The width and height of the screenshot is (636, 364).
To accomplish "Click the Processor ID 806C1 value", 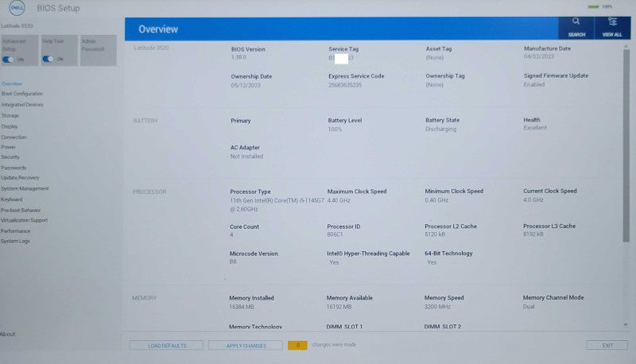I will tap(335, 234).
